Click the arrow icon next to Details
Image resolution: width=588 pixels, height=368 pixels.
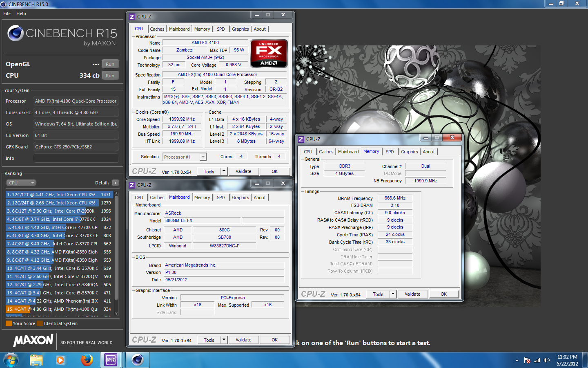pos(116,183)
